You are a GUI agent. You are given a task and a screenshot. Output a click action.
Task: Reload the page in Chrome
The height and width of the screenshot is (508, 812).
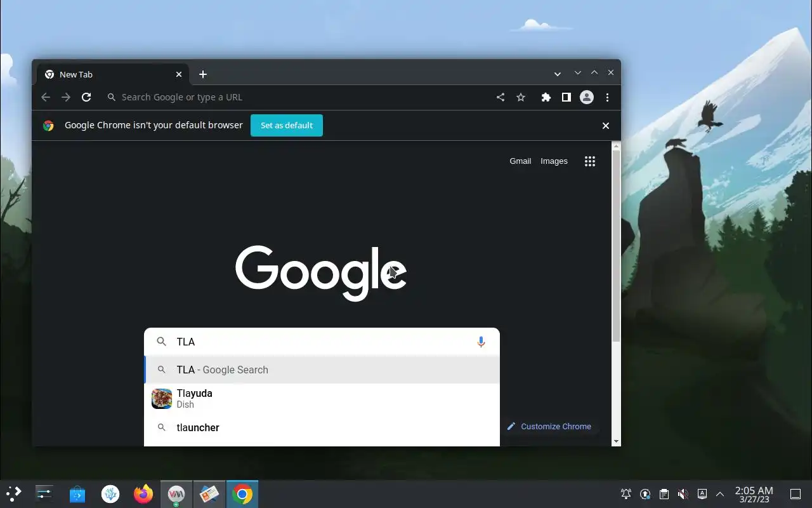(86, 97)
